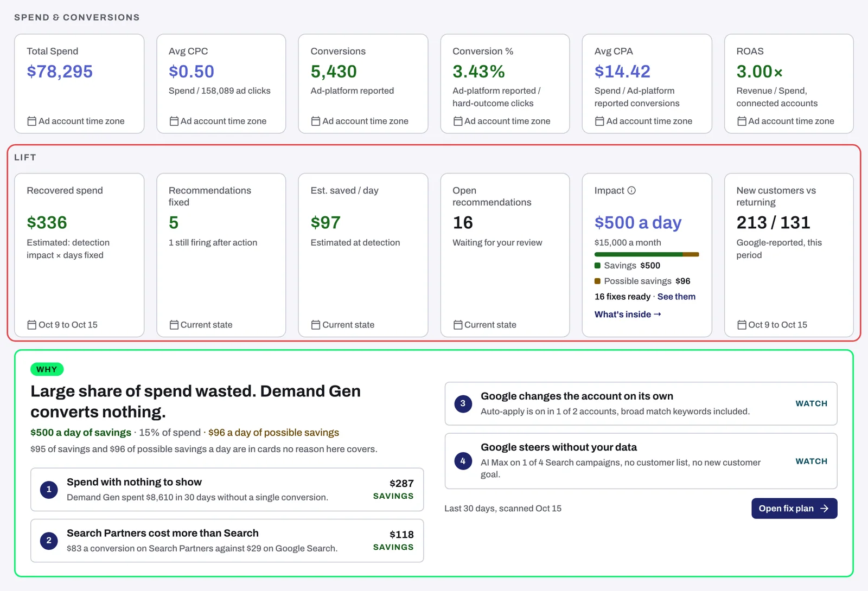Click calendar icon in Conversion % card

pyautogui.click(x=458, y=121)
